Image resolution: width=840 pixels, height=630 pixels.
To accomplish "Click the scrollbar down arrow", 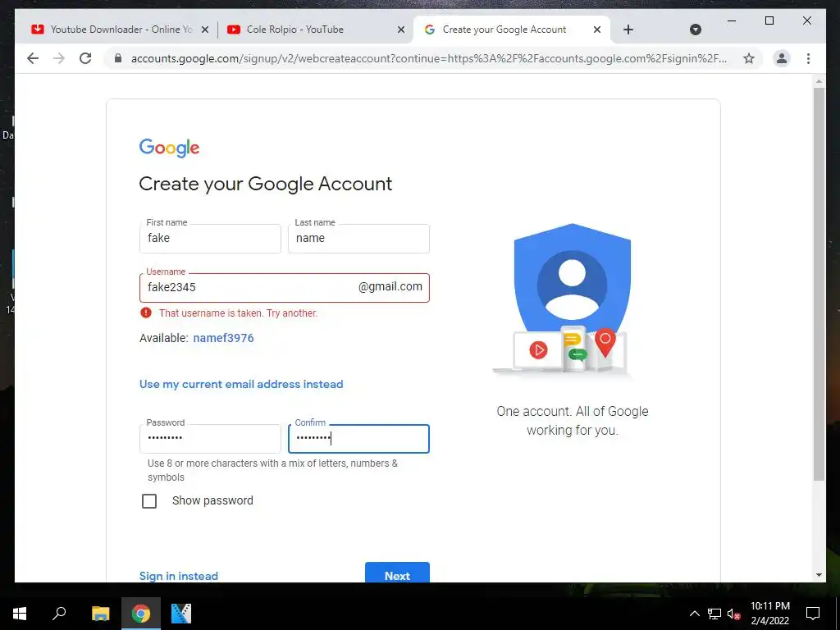I will click(x=819, y=575).
